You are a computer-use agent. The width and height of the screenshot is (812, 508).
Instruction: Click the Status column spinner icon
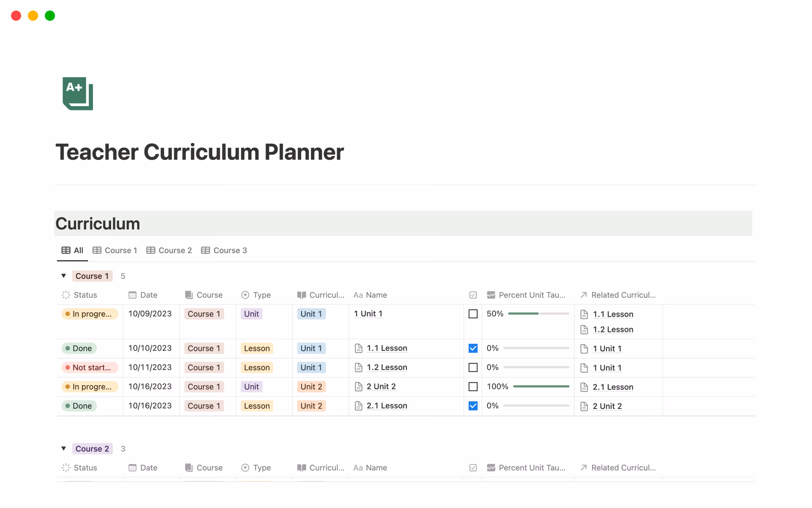tap(66, 295)
